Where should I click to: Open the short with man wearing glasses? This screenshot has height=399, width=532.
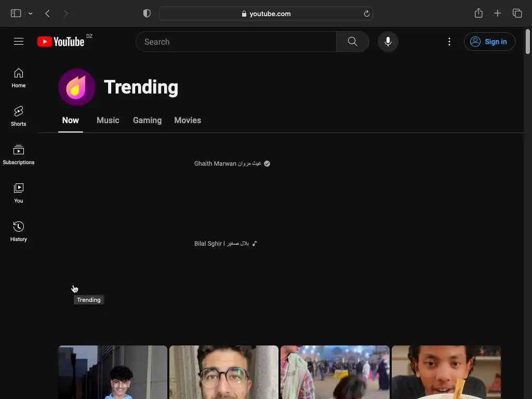pos(224,372)
